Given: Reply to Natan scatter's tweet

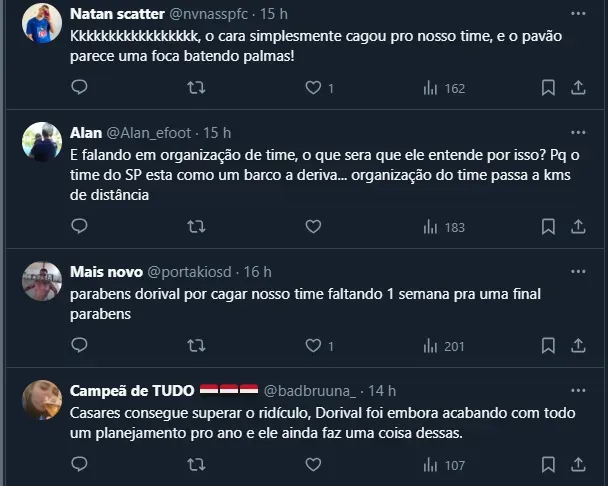Looking at the screenshot, I should pos(79,88).
